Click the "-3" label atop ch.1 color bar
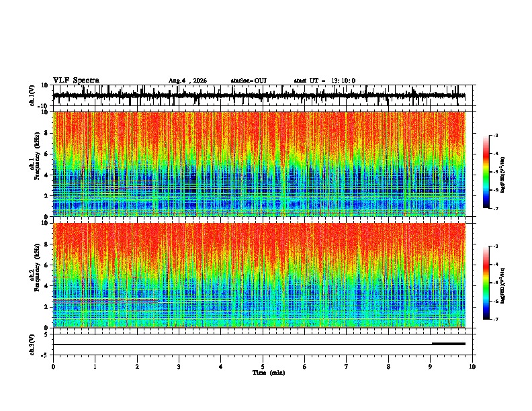The image size is (532, 411). (495, 135)
